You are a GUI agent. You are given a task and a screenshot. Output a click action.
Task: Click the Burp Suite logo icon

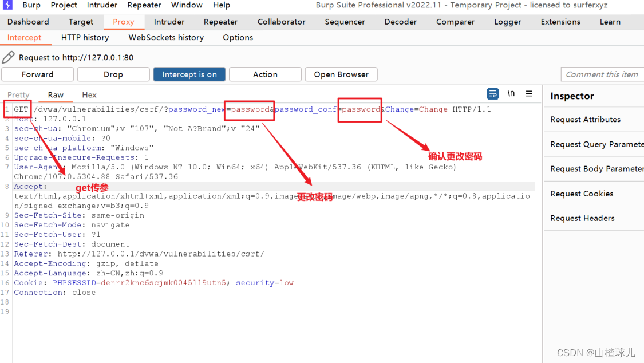coord(7,5)
